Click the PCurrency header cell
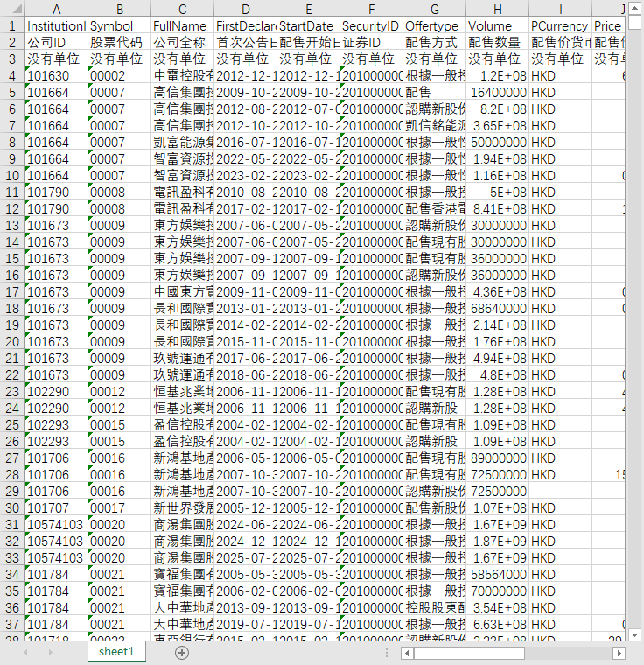Screen dimensions: 644x665 560,26
